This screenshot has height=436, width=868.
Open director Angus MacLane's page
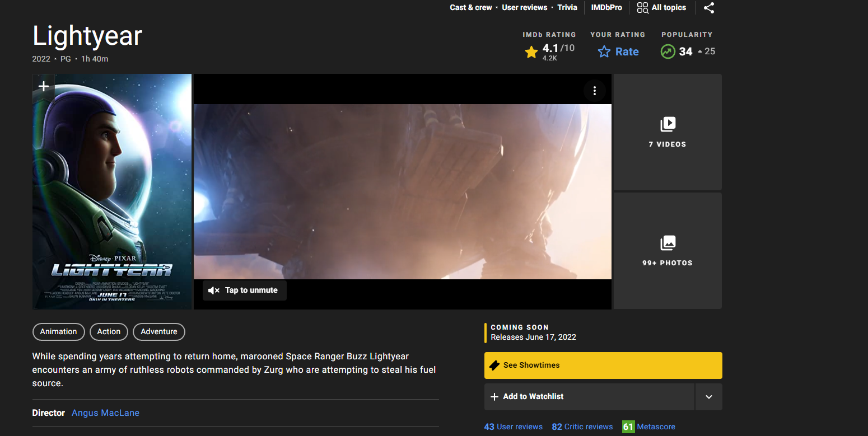coord(105,413)
